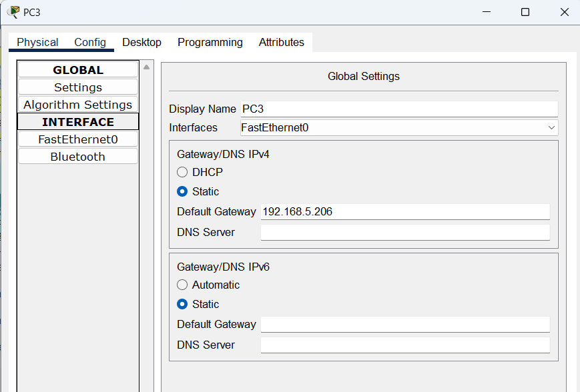The image size is (580, 392).
Task: Open Bluetooth interface settings
Action: pos(78,157)
